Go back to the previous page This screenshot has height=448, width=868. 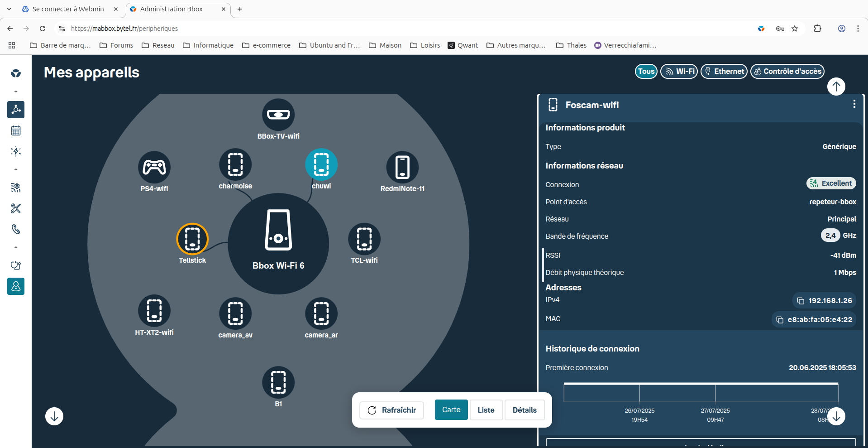click(10, 29)
